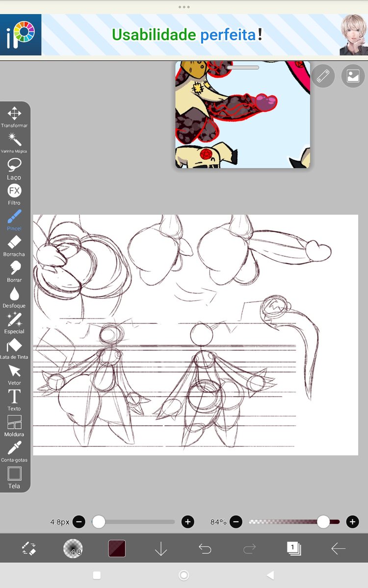The height and width of the screenshot is (588, 368).
Task: Increase brush size with plus button
Action: pos(188,522)
